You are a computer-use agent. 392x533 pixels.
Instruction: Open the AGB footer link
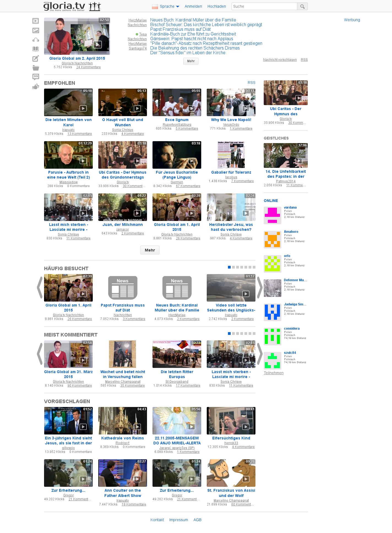click(x=197, y=520)
